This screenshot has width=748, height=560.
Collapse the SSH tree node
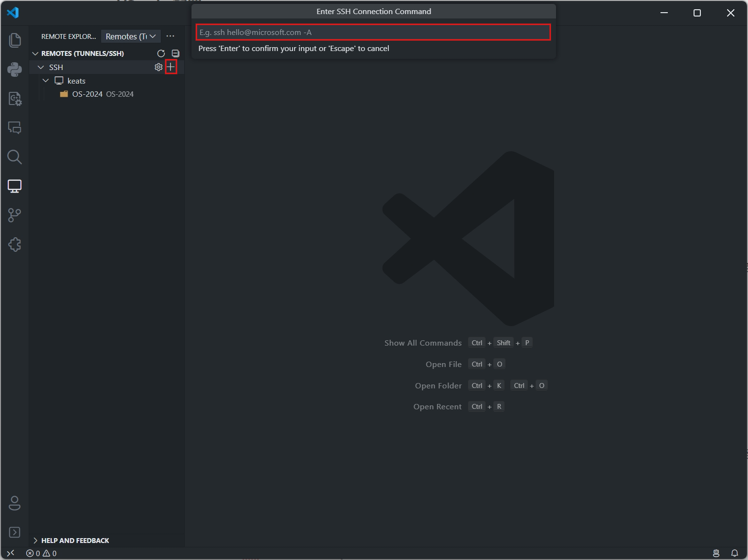click(41, 67)
